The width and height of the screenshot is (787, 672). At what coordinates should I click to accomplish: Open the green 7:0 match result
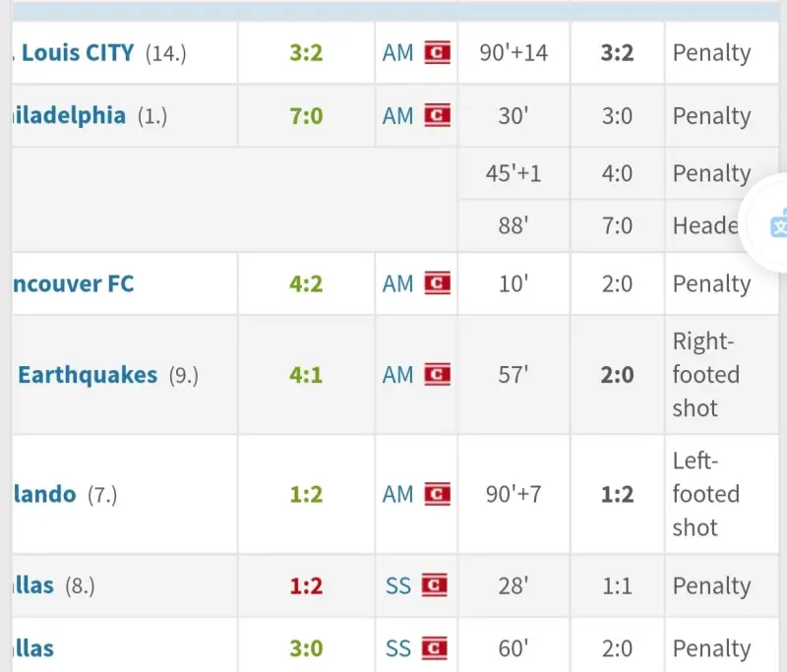point(306,116)
